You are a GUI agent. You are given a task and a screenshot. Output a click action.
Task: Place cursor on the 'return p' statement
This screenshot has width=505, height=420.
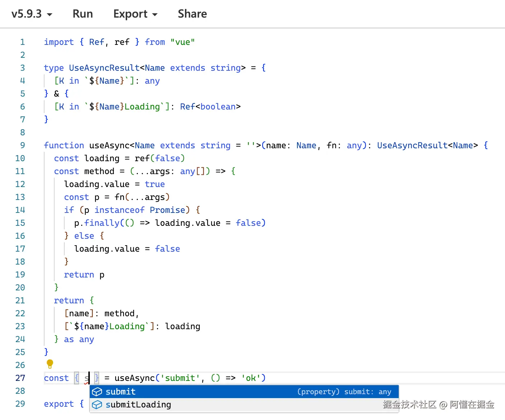(x=84, y=275)
